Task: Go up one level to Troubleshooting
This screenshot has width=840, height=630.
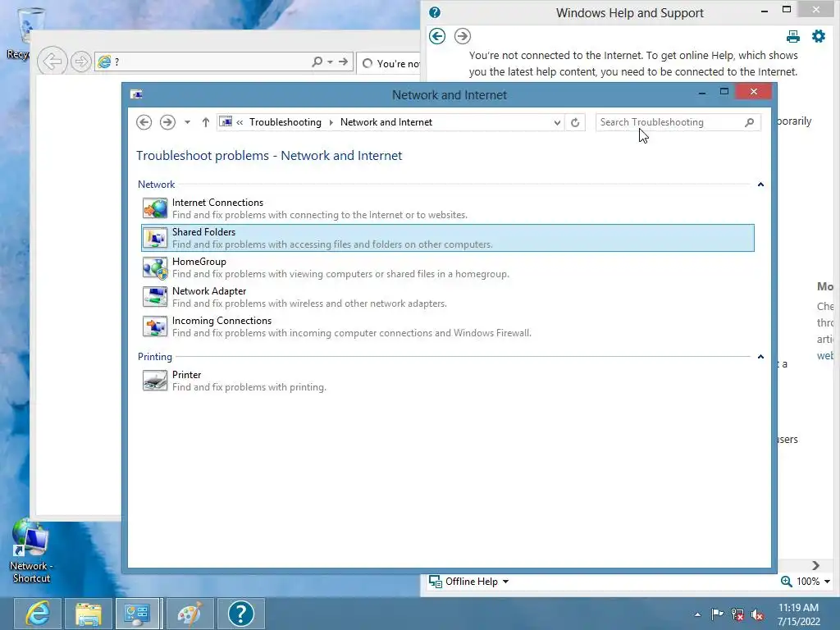Action: (205, 122)
